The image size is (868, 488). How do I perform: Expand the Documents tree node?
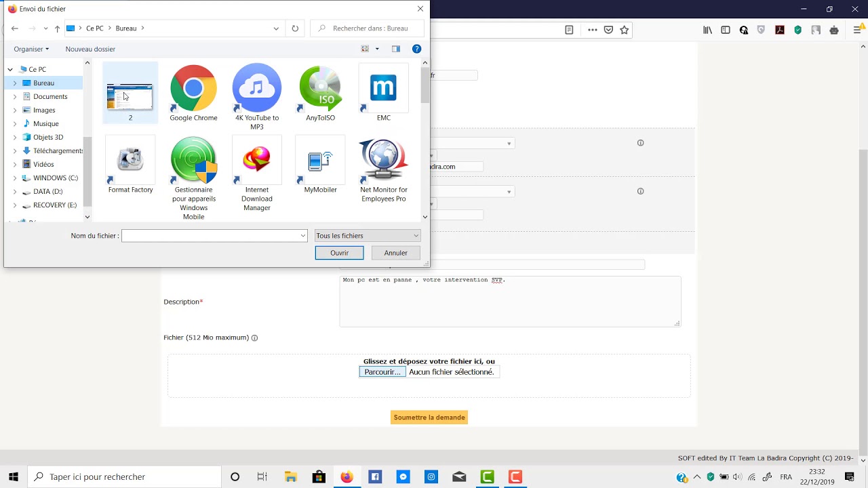point(15,96)
